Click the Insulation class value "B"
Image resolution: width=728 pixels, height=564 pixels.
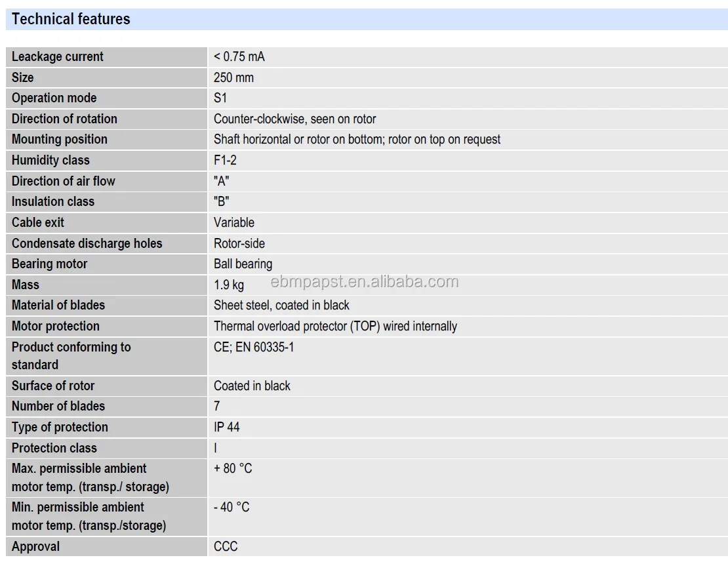coord(222,201)
